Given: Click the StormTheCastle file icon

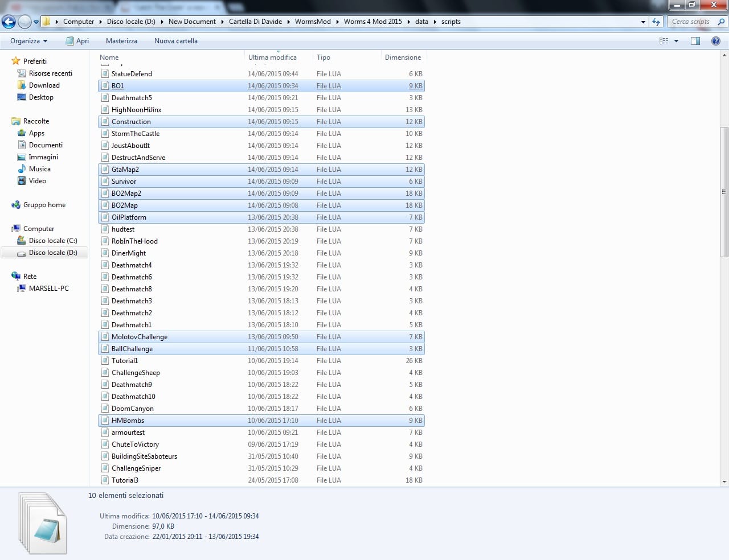Looking at the screenshot, I should coord(105,134).
